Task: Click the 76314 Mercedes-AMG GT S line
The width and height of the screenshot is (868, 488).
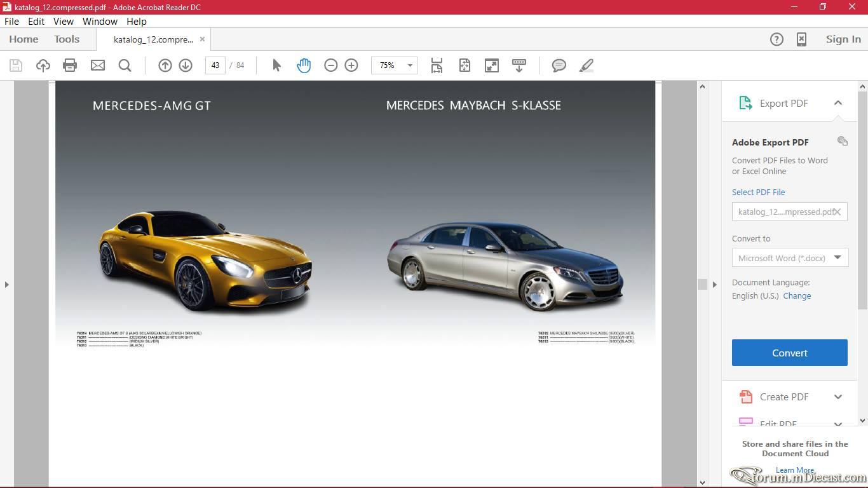Action: coord(139,333)
